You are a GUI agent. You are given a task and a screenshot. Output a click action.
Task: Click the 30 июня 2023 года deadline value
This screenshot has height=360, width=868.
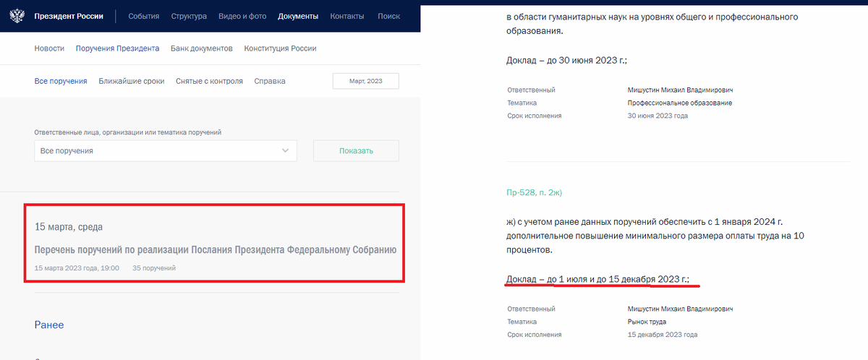(x=658, y=116)
